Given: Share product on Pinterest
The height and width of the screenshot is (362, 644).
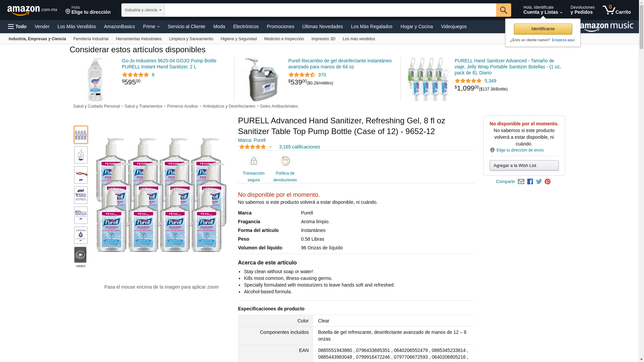Looking at the screenshot, I should coord(547,182).
